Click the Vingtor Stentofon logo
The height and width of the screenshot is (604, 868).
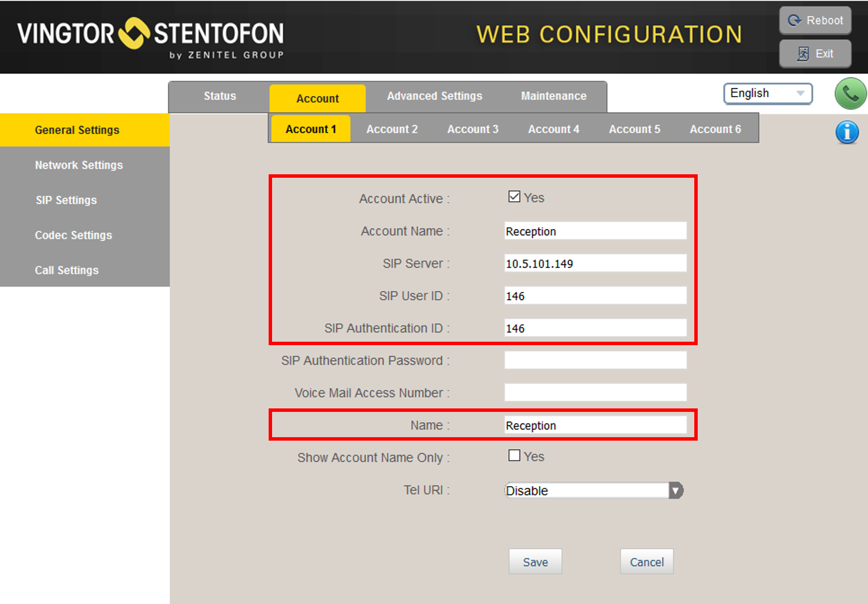coord(151,37)
